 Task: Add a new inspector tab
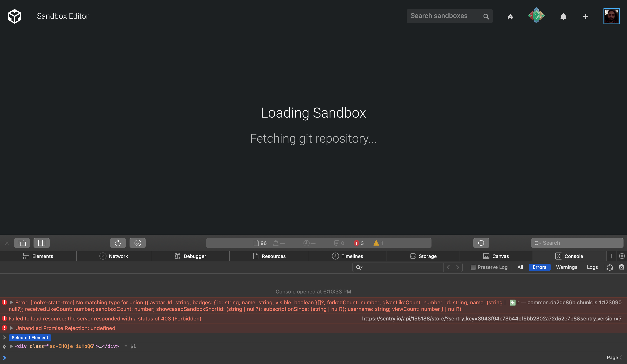(612, 256)
